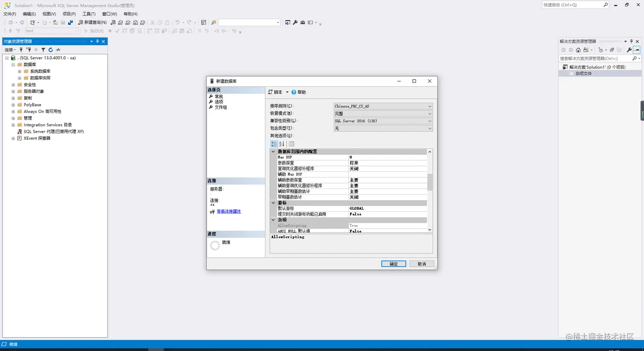The image size is (644, 351).
Task: Click collapse all icon in Solution Explorer
Action: click(612, 50)
